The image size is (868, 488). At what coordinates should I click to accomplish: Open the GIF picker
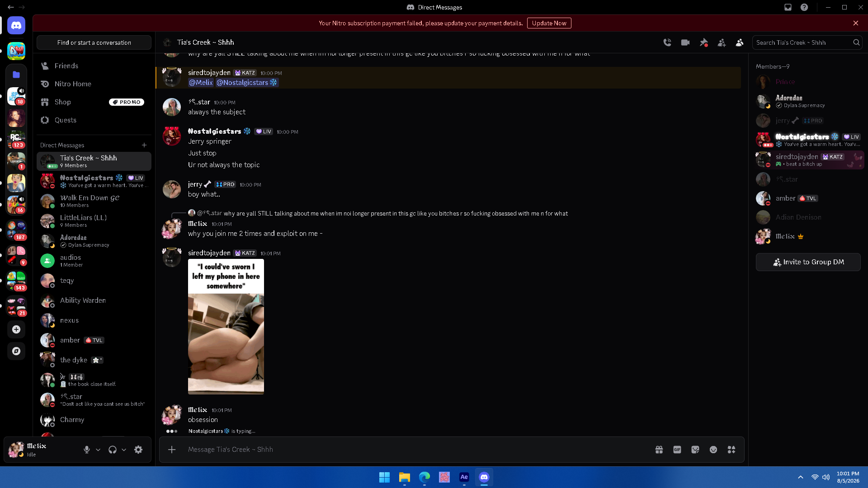coord(677,450)
